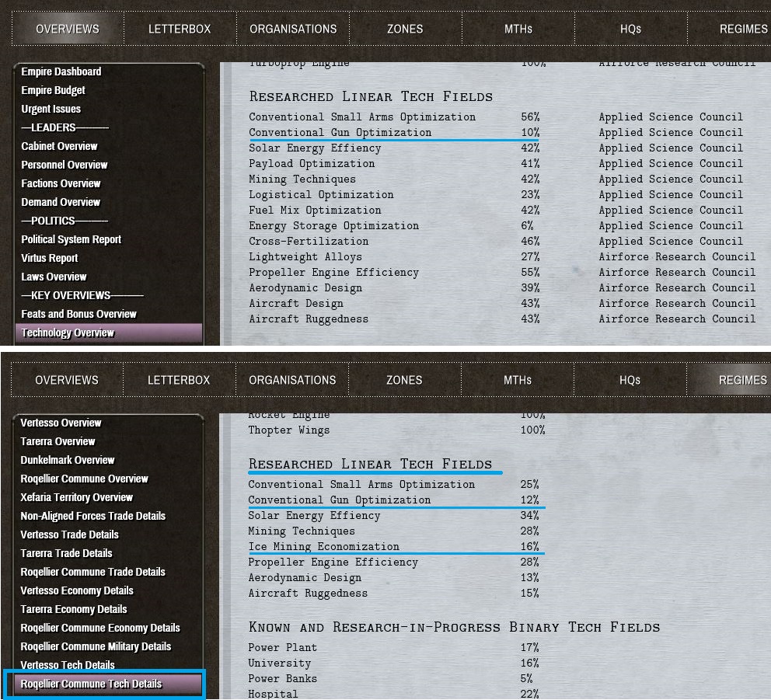
Task: Select Technology Overview in the sidebar
Action: point(109,333)
